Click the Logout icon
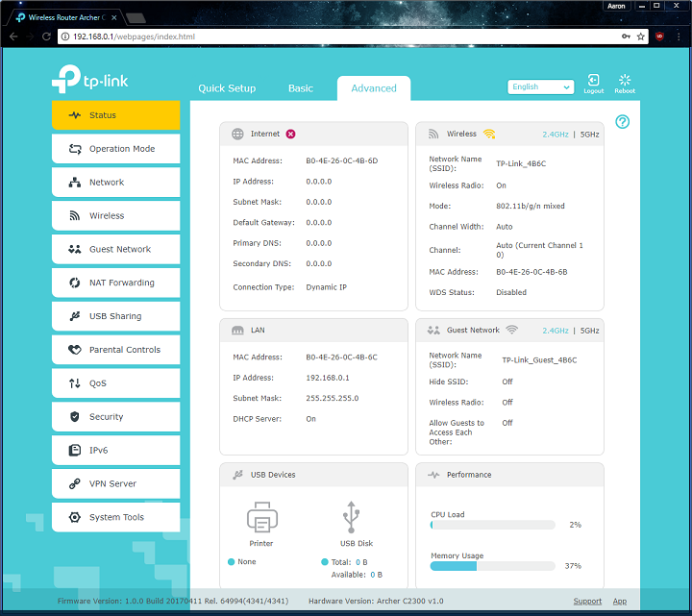This screenshot has width=692, height=616. pyautogui.click(x=594, y=83)
